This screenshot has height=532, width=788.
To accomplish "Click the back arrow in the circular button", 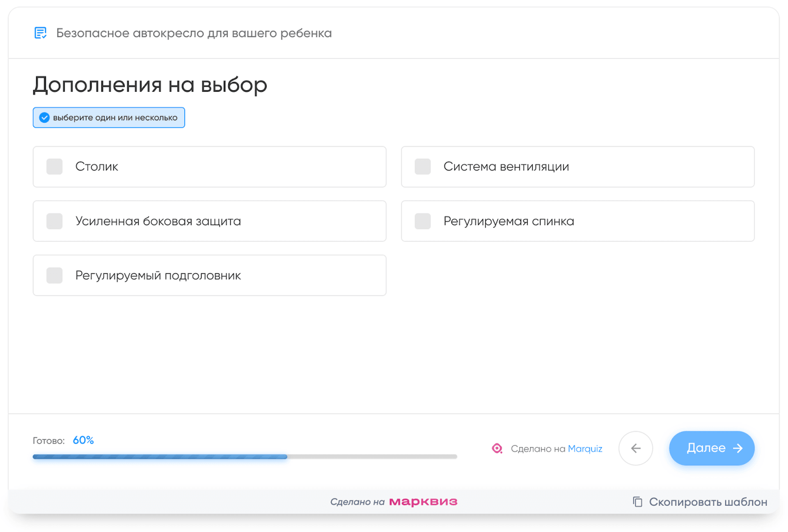I will pos(636,448).
